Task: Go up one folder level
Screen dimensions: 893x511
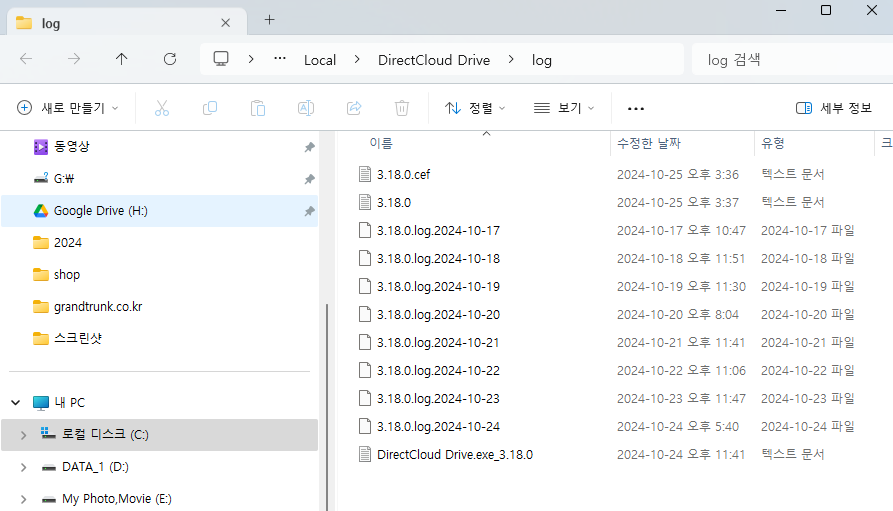Action: tap(121, 59)
